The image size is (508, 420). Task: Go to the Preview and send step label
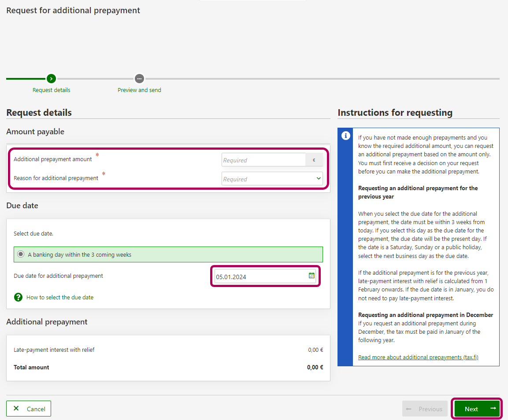[x=139, y=90]
